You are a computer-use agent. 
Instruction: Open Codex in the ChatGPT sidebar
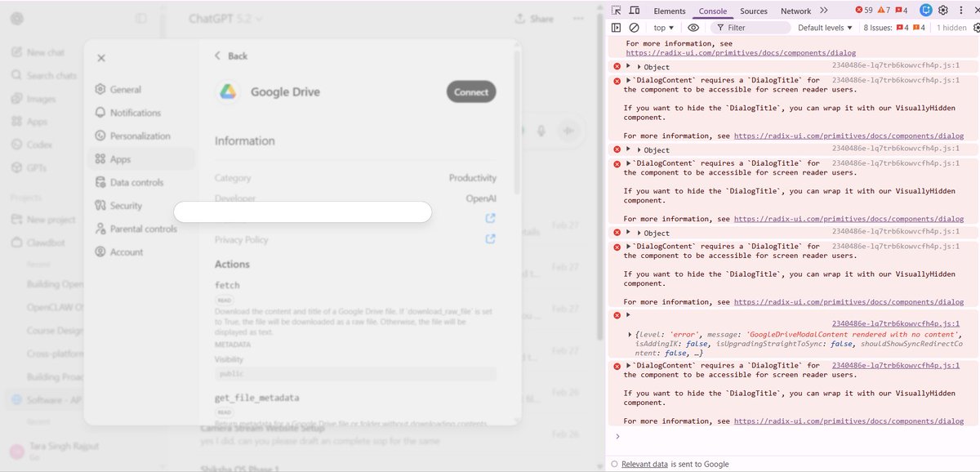32,145
